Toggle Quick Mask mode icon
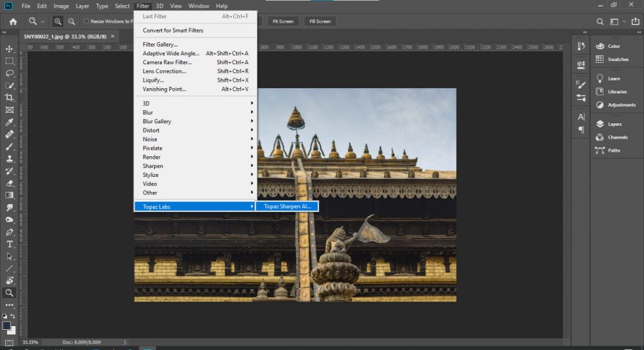644x350 pixels. [x=9, y=342]
